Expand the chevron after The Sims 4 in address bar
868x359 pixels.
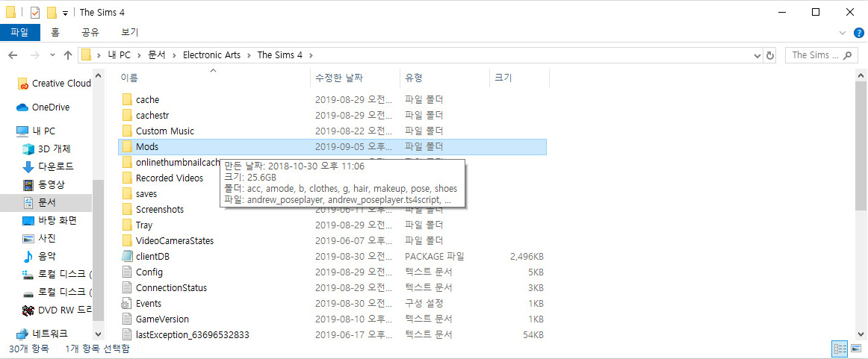(311, 55)
